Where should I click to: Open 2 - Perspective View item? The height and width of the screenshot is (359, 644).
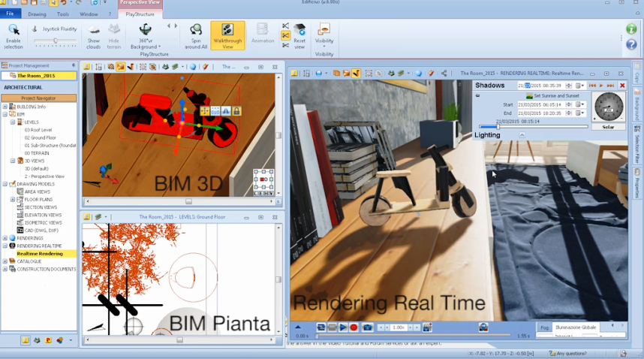[x=44, y=176]
